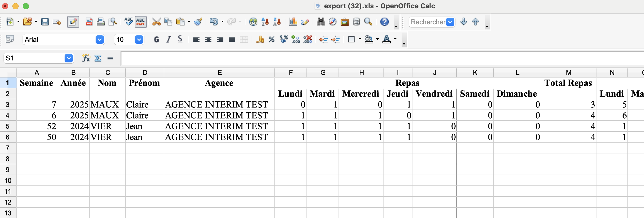
Task: Click the Open file folder icon
Action: point(27,22)
